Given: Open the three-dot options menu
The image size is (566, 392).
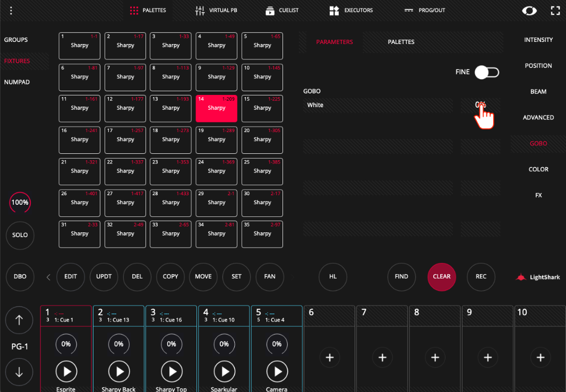Looking at the screenshot, I should [x=11, y=11].
